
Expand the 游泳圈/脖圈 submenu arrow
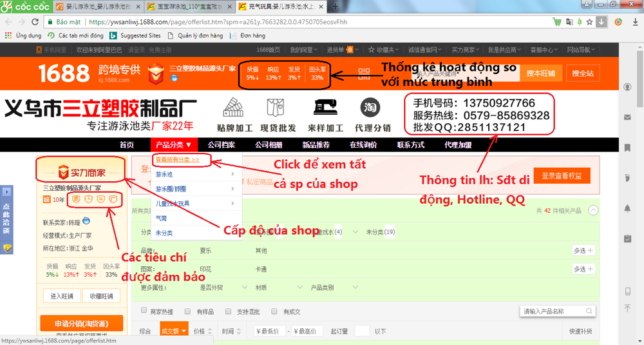pos(232,189)
